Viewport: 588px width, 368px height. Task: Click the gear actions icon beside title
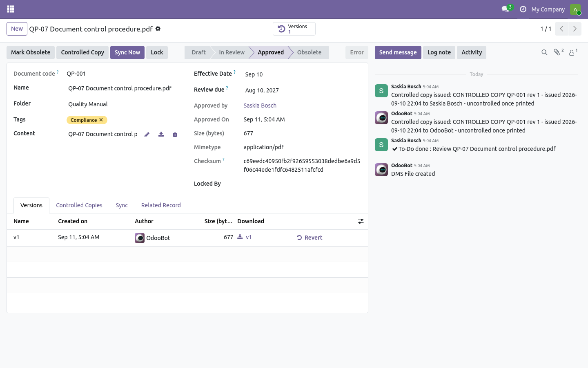[158, 29]
